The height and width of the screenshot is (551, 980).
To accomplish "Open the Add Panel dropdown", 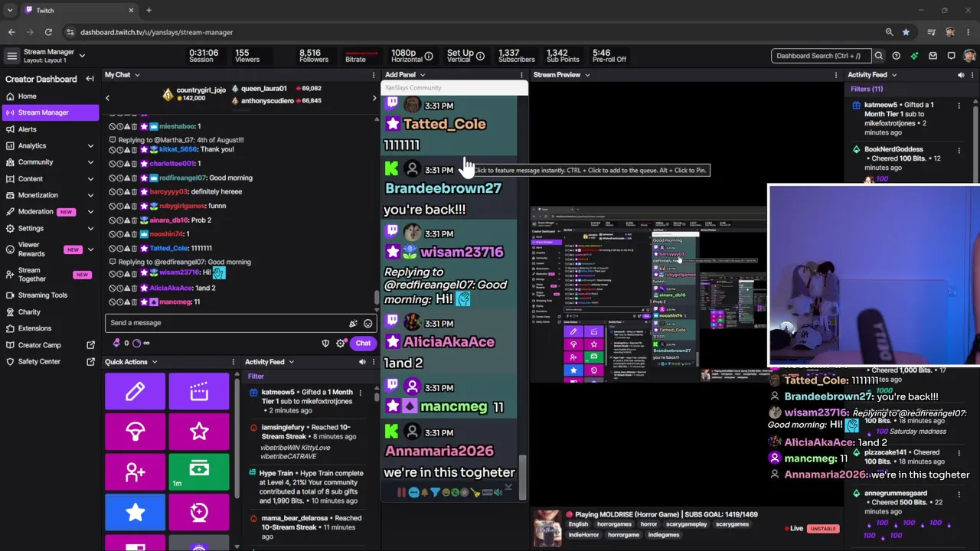I will pyautogui.click(x=423, y=75).
